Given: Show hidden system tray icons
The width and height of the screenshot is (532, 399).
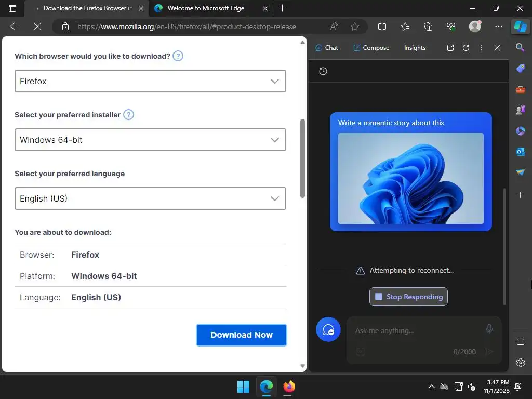Looking at the screenshot, I should (x=432, y=387).
